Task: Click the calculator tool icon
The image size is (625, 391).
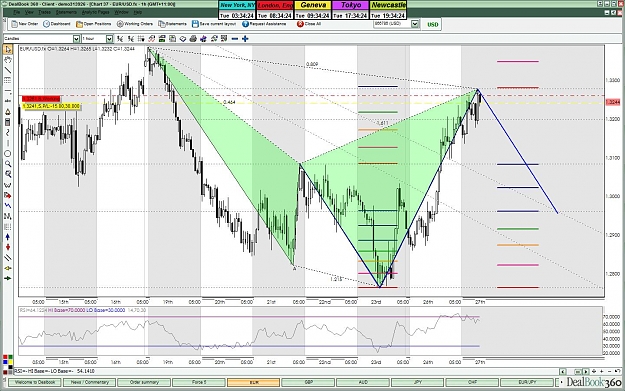Action: coord(8,122)
